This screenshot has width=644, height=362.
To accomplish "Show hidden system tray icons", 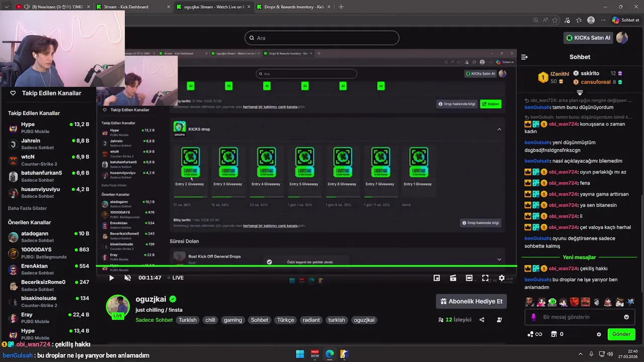I will 580,354.
